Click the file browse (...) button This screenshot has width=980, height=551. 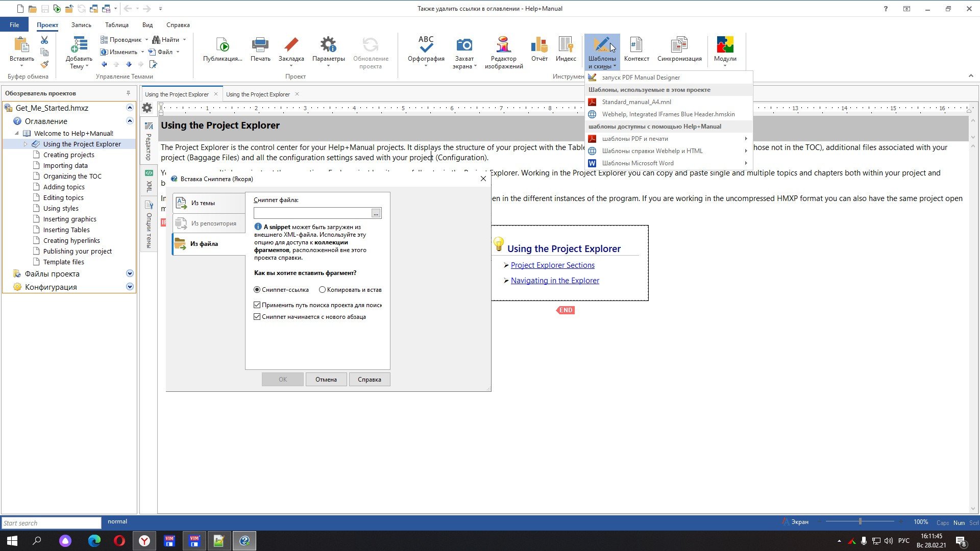(376, 213)
